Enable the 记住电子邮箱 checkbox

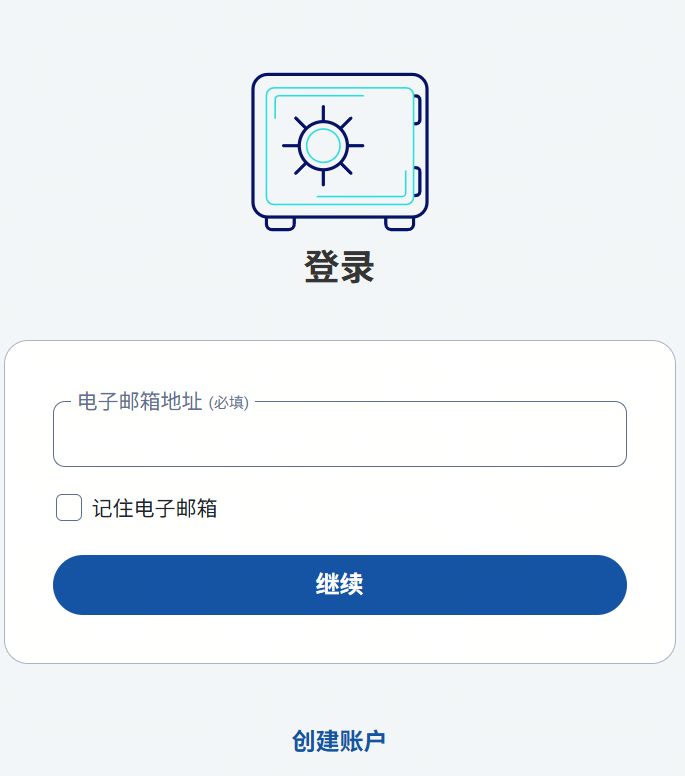(x=69, y=508)
